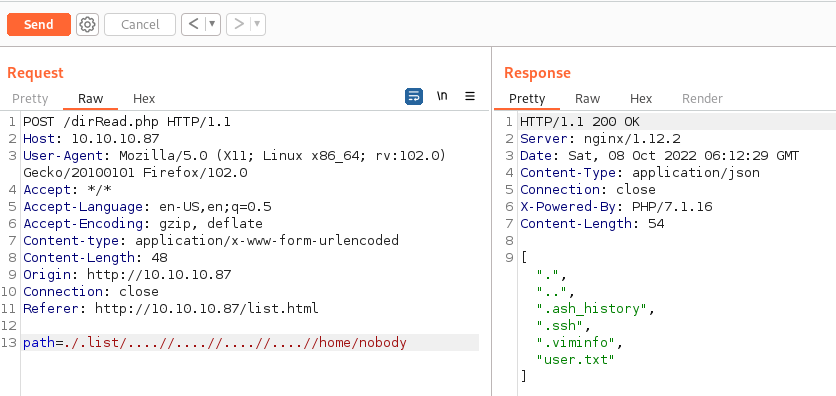The image size is (836, 396).
Task: Click the Connection: close request header
Action: point(91,292)
